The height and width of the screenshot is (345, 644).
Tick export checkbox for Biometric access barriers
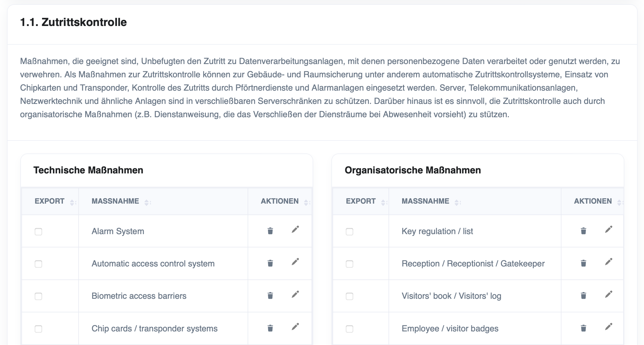[x=38, y=296]
